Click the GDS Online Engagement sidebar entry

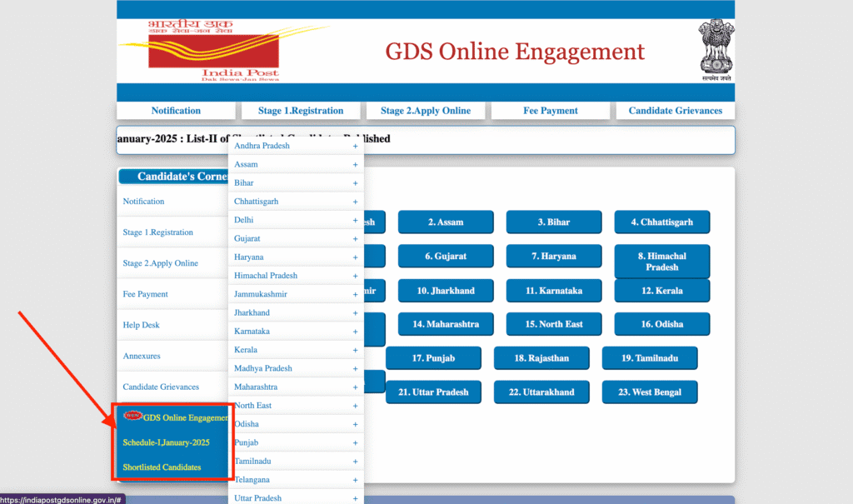coord(186,417)
